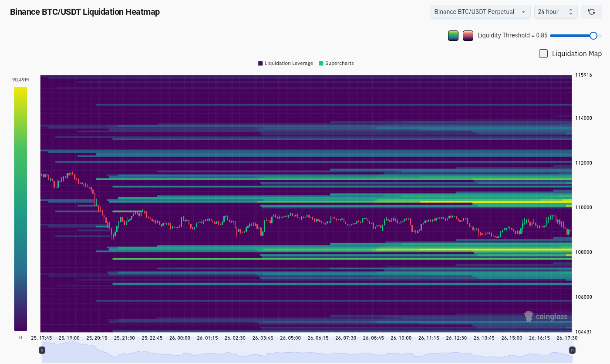Open the Binance BTC/USDT Perpetual dropdown
This screenshot has width=610, height=364.
pyautogui.click(x=480, y=12)
